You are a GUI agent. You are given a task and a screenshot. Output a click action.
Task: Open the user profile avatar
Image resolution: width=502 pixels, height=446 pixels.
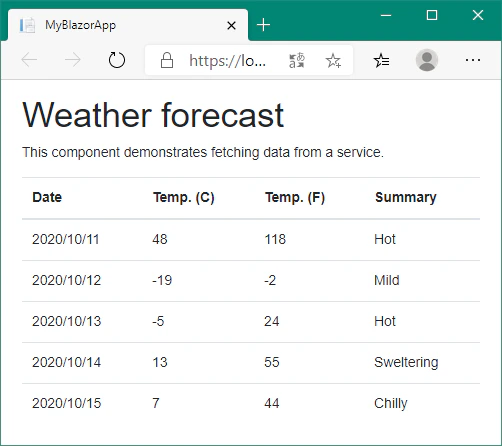click(x=427, y=60)
